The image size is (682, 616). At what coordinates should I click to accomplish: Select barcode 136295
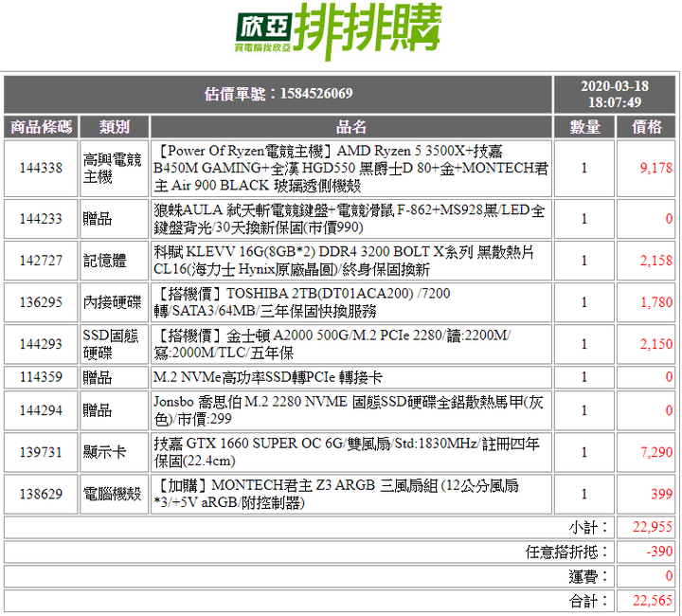tap(42, 302)
